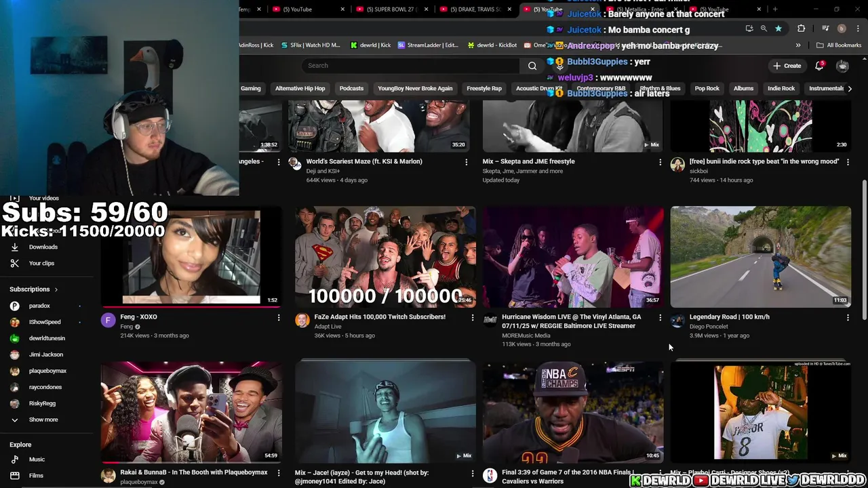The image size is (868, 488).
Task: Open options for bunii indie rock beat
Action: 848,162
